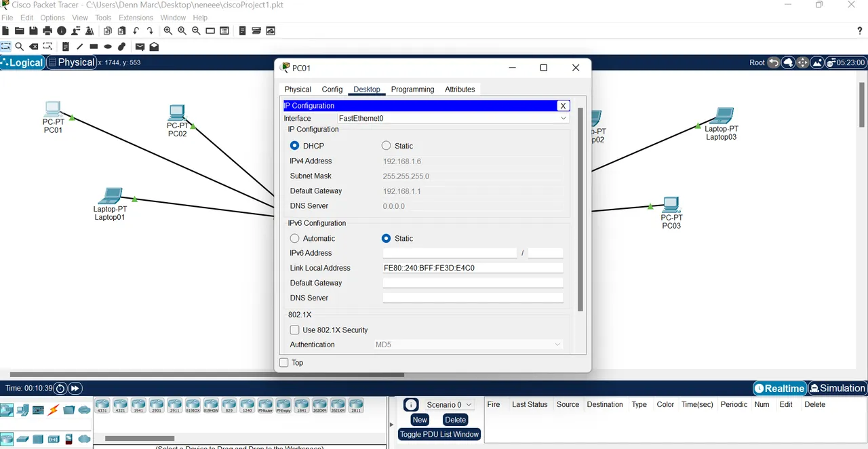Open the Scenario 0 dropdown
The image size is (868, 449).
(448, 405)
